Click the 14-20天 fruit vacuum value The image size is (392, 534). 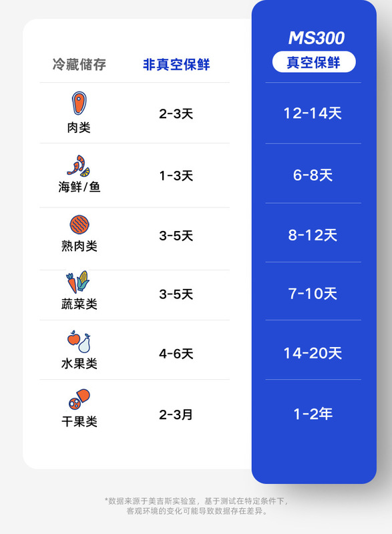click(x=313, y=353)
